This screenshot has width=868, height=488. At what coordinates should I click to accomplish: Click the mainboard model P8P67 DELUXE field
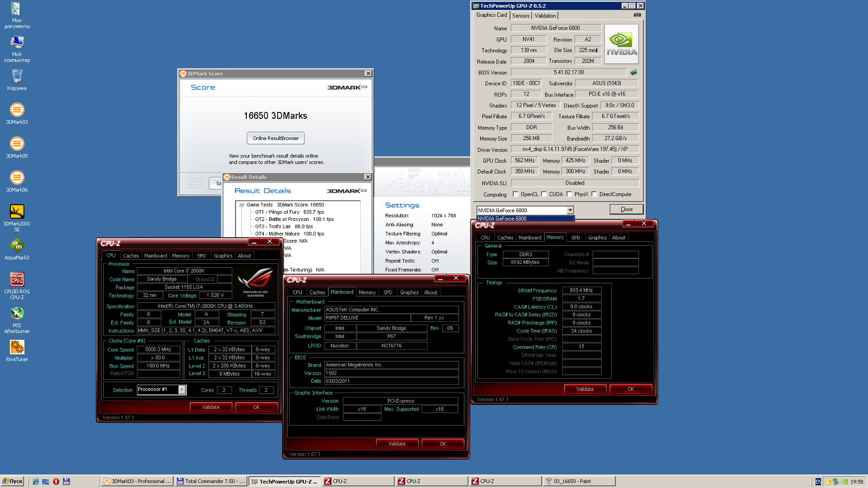[x=366, y=318]
